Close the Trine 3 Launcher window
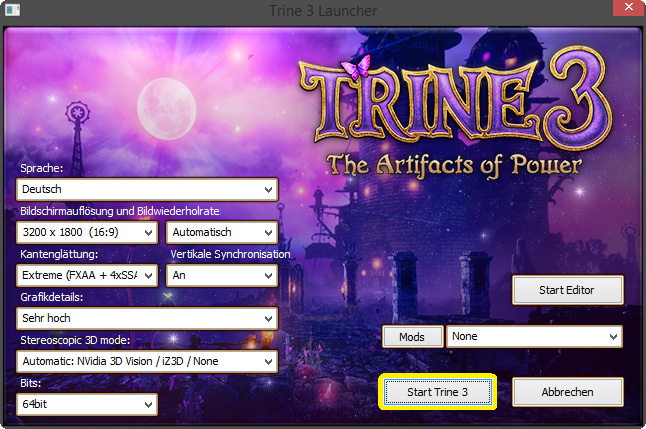646x429 pixels. (629, 7)
